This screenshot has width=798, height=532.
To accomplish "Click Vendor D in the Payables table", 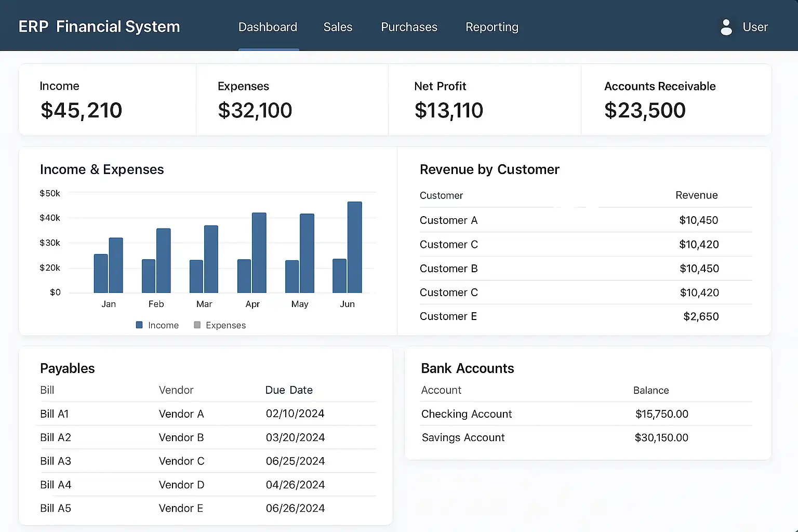I will click(181, 485).
